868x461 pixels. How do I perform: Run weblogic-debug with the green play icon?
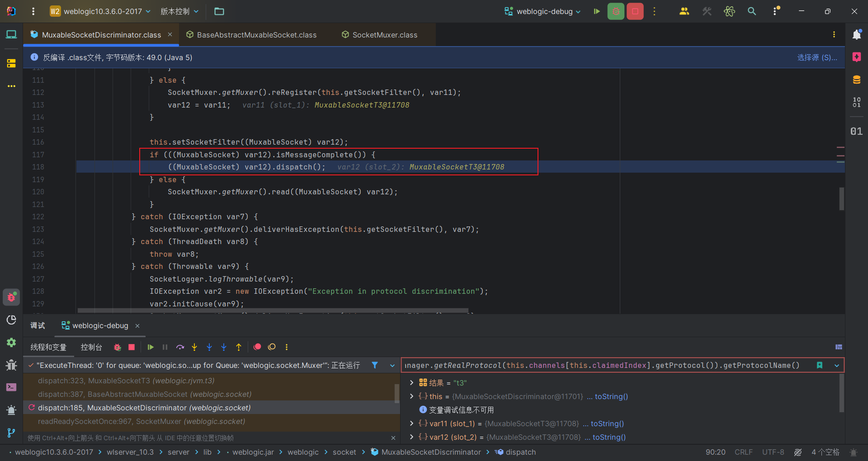coord(597,11)
